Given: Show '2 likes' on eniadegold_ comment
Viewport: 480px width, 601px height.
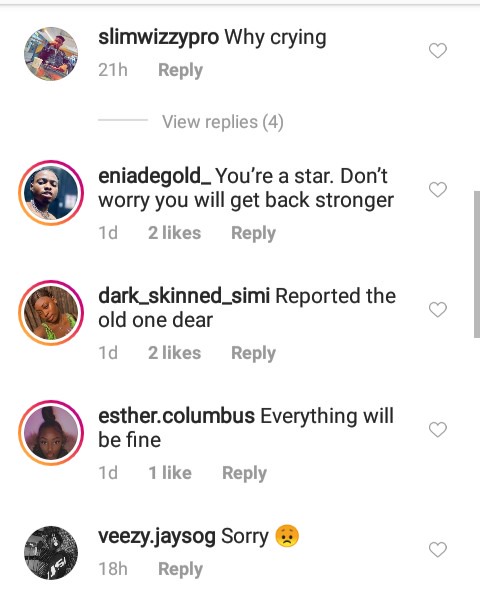Looking at the screenshot, I should pyautogui.click(x=174, y=233).
